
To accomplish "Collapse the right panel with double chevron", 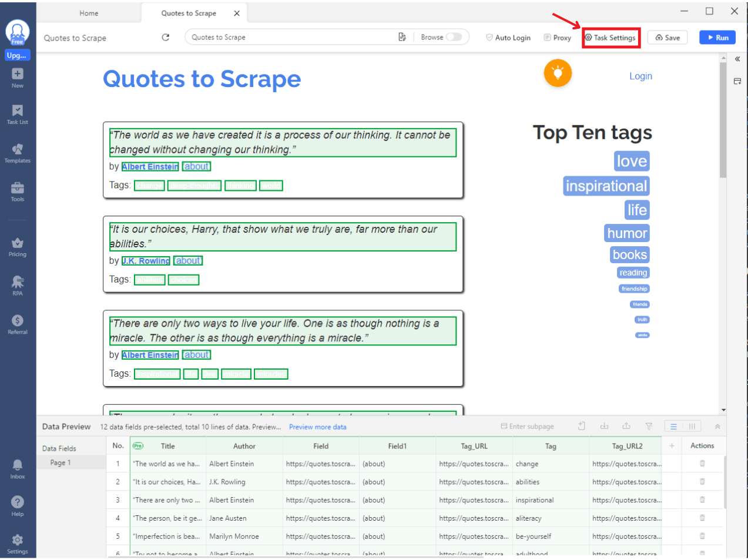I will (737, 59).
